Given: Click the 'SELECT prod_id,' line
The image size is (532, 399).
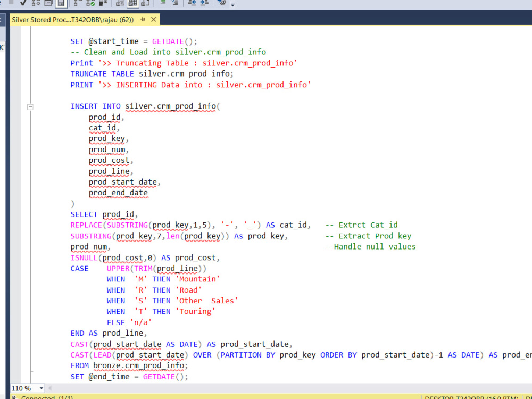Looking at the screenshot, I should (x=104, y=214).
